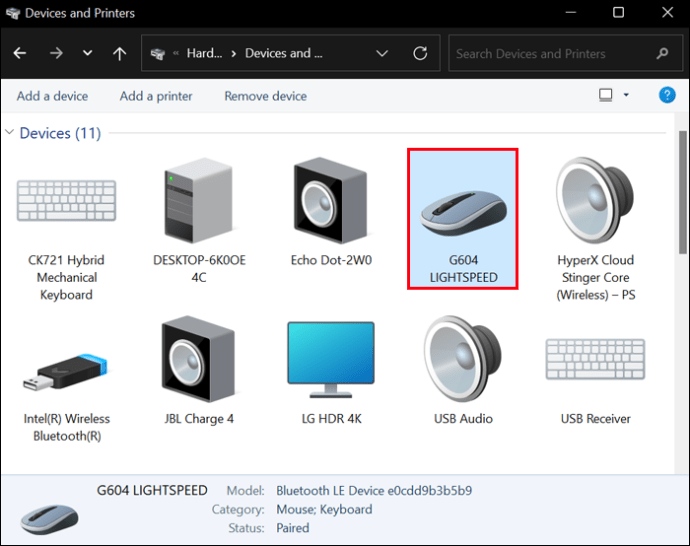The height and width of the screenshot is (546, 690).
Task: Click the Hard... breadcrumb segment
Action: point(204,53)
